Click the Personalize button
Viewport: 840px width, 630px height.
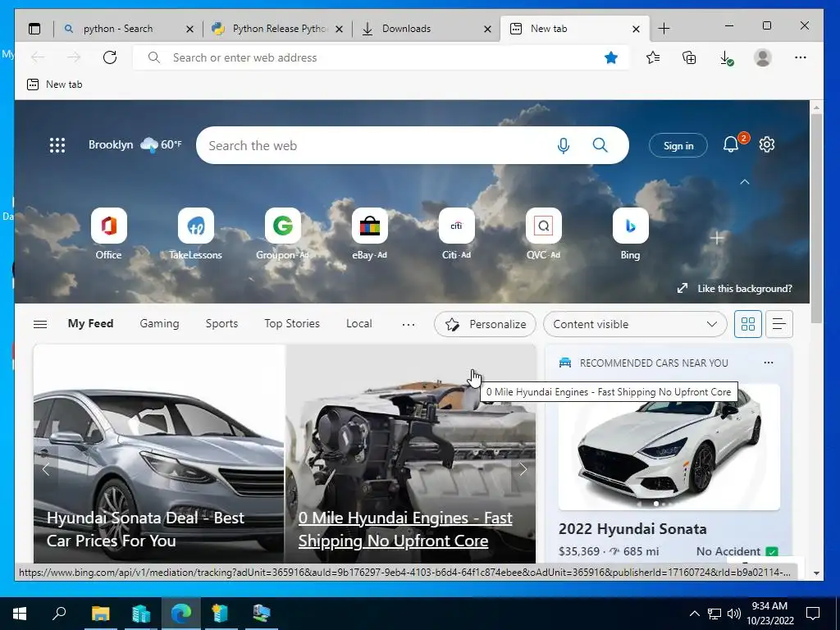click(x=485, y=324)
